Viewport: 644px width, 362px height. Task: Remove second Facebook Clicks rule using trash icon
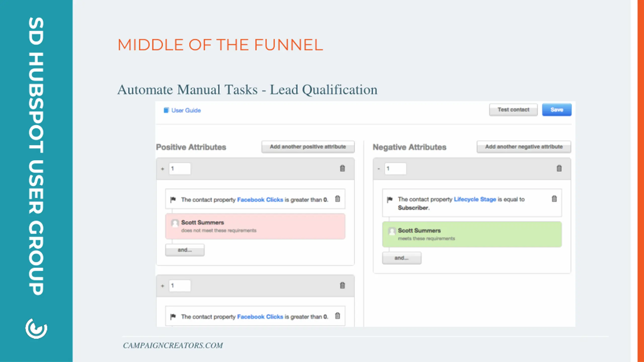(x=337, y=316)
